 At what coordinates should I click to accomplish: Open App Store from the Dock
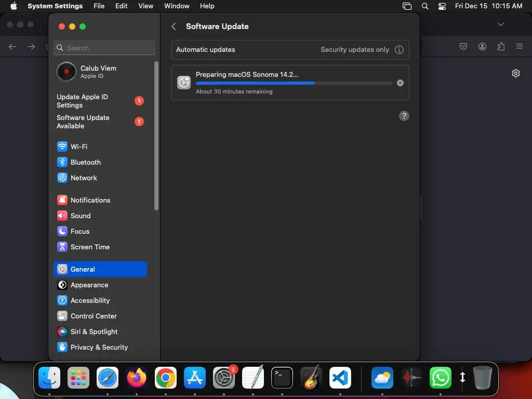tap(195, 378)
